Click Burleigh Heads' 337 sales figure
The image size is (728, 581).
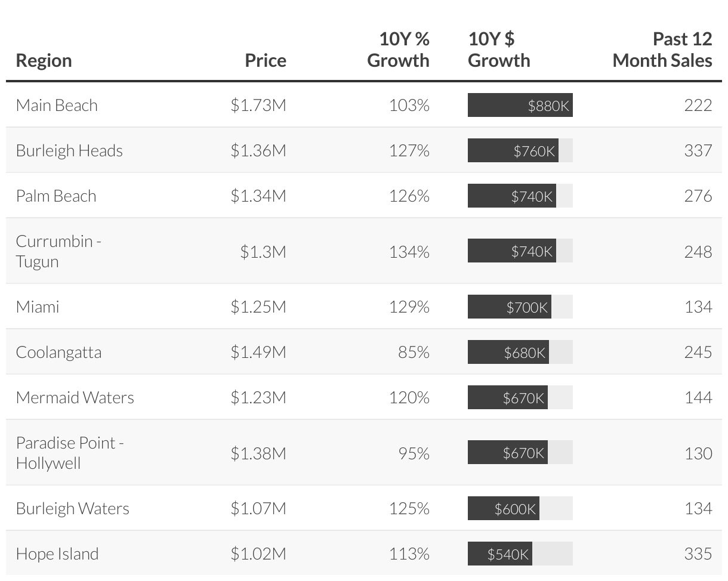click(x=698, y=151)
